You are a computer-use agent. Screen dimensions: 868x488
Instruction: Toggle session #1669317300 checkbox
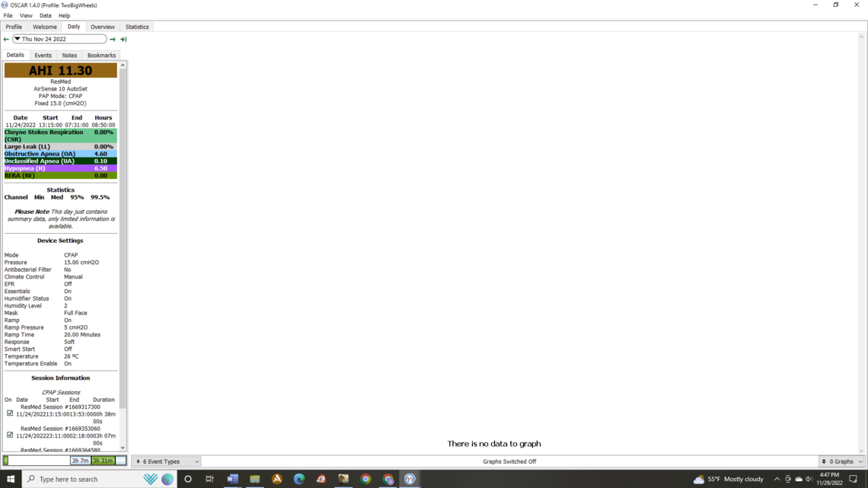coord(10,413)
